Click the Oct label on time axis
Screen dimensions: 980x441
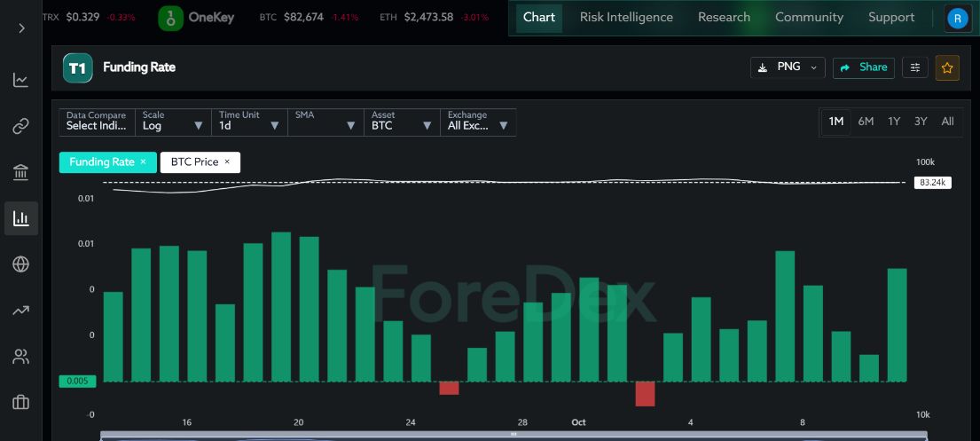coord(579,422)
